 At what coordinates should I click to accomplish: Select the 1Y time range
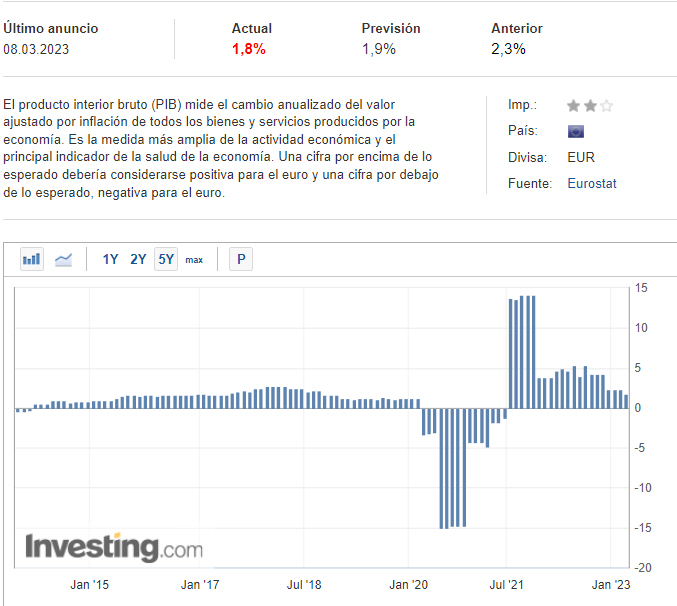pos(110,259)
